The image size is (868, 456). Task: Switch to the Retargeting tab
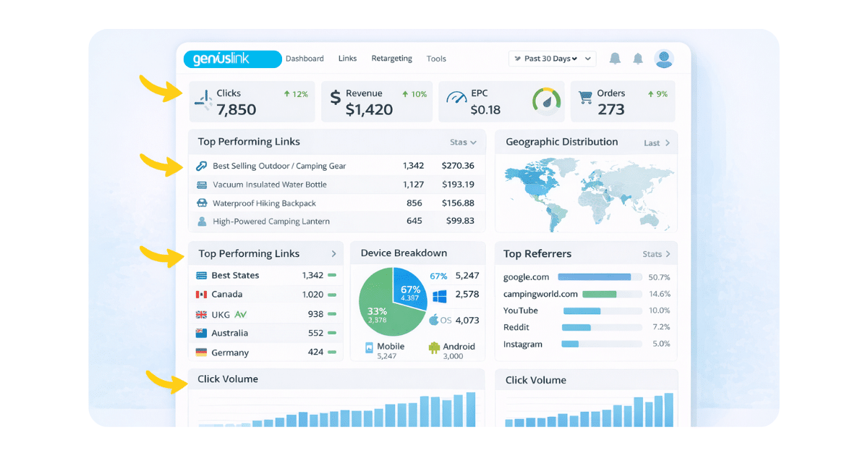tap(391, 59)
